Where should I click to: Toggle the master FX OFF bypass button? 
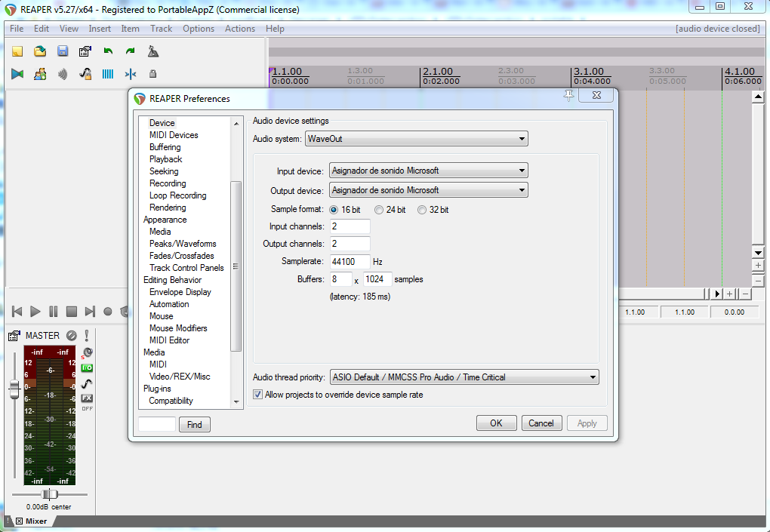click(87, 408)
